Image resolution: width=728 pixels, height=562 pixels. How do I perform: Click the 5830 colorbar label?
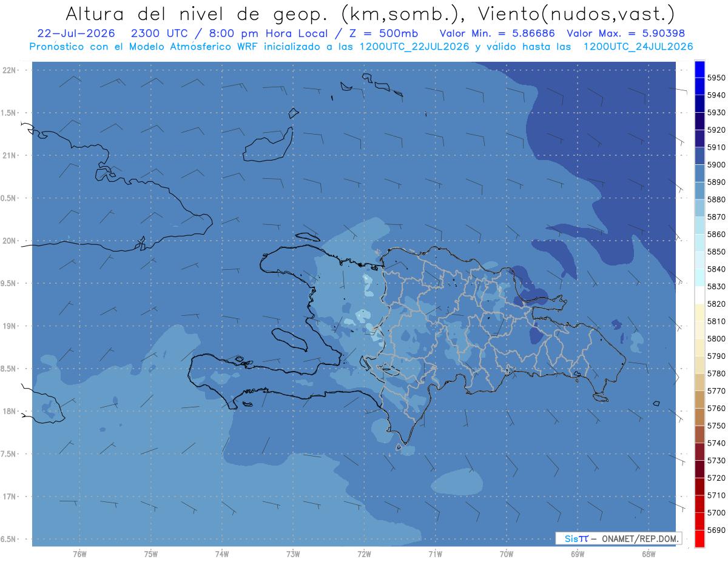tap(716, 286)
